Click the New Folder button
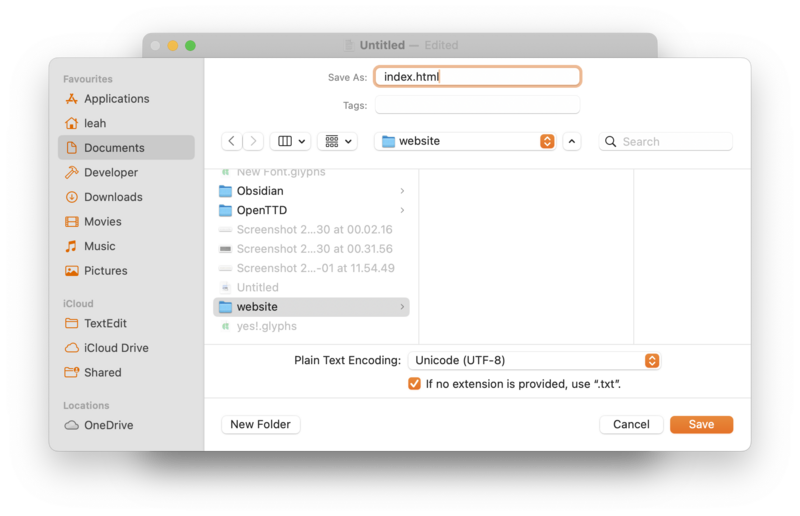800x516 pixels. [260, 425]
